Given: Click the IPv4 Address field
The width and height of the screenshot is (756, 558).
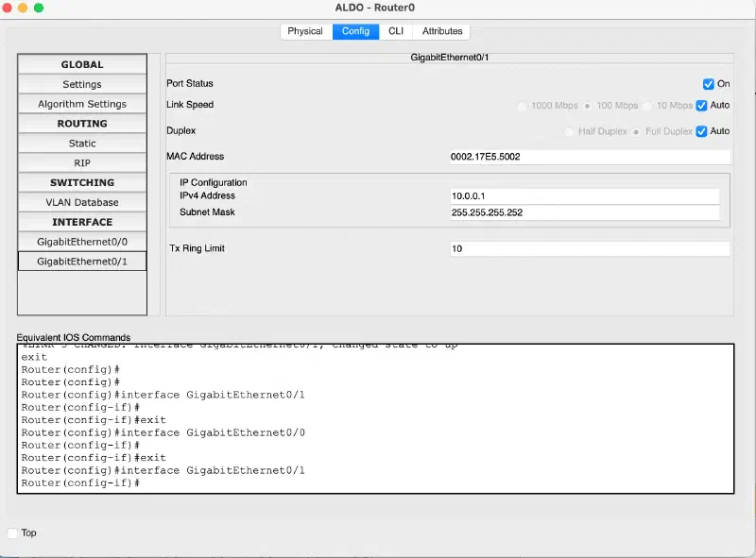Looking at the screenshot, I should coord(585,196).
